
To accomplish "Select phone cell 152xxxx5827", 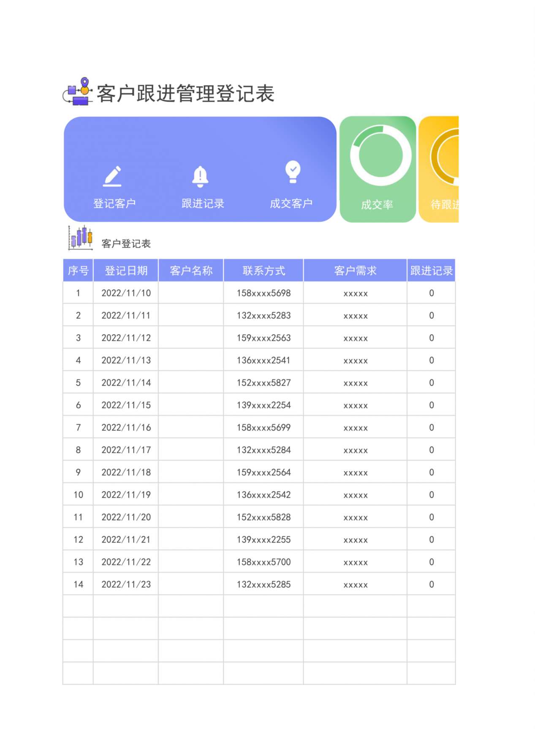I will point(263,382).
